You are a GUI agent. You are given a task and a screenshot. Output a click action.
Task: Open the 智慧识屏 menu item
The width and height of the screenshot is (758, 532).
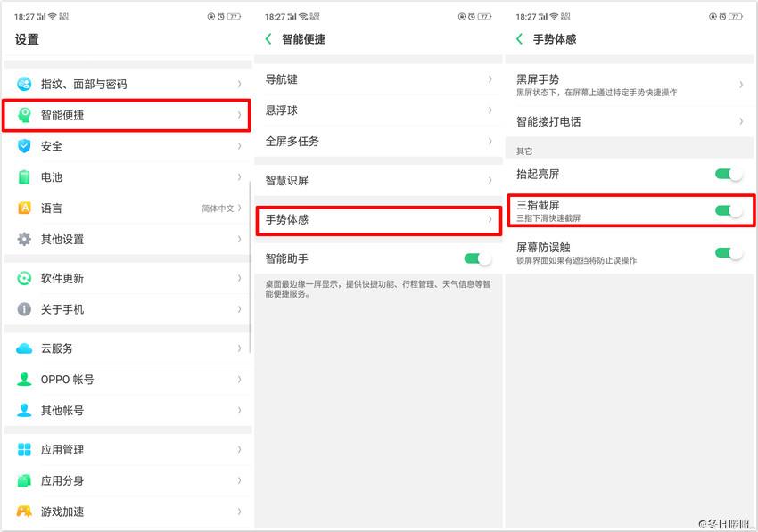click(x=378, y=180)
